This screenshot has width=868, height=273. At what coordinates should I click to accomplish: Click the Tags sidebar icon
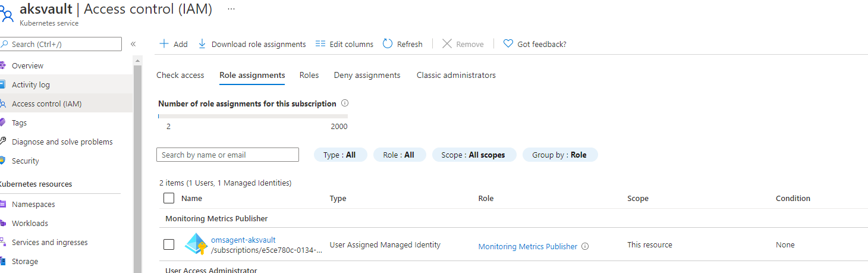pyautogui.click(x=2, y=123)
